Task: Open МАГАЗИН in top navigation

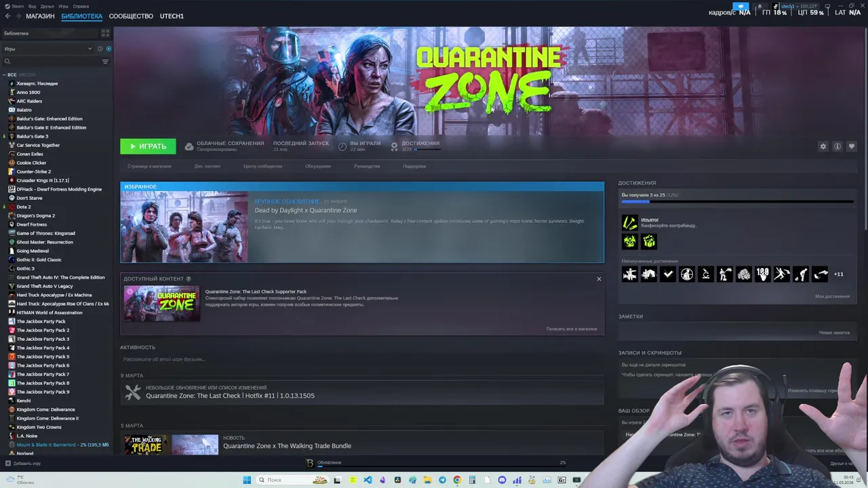Action: [40, 16]
